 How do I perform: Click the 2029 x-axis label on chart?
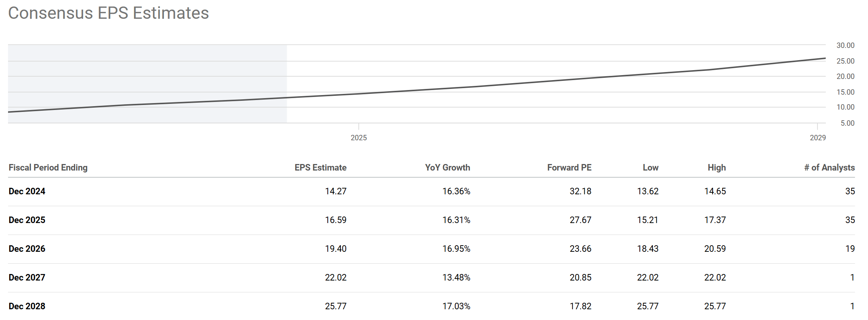coord(817,138)
